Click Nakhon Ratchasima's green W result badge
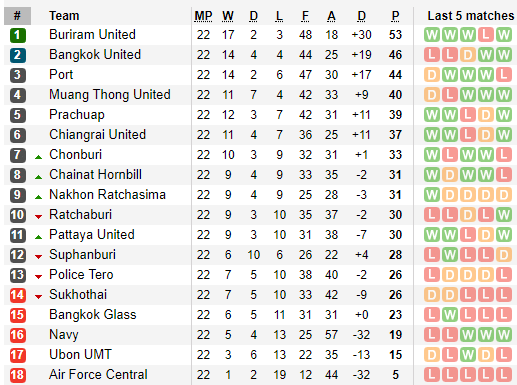This screenshot has width=517, height=385. 432,195
